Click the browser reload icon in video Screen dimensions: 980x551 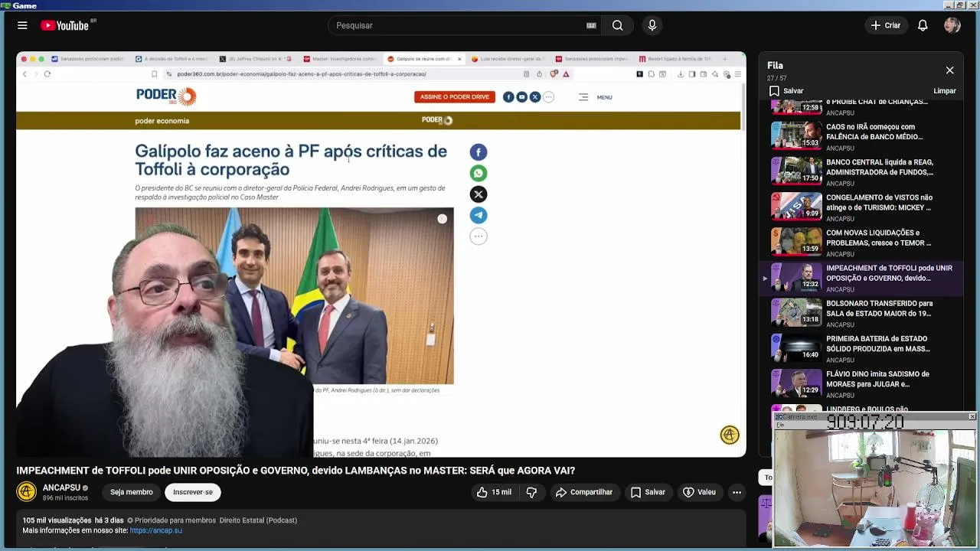click(47, 74)
